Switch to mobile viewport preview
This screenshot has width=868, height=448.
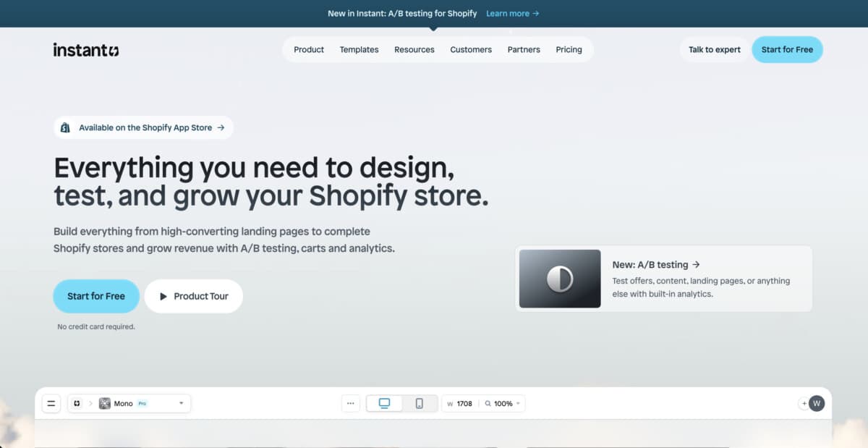tap(420, 403)
